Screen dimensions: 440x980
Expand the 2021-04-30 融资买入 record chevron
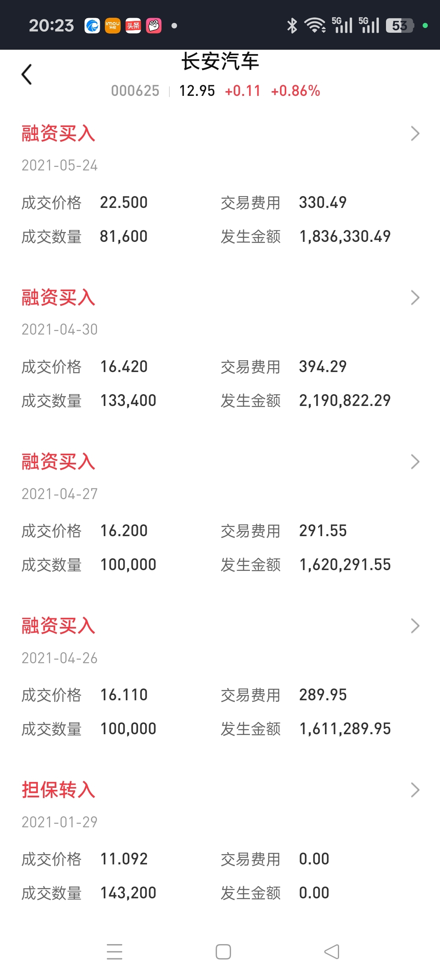point(415,298)
